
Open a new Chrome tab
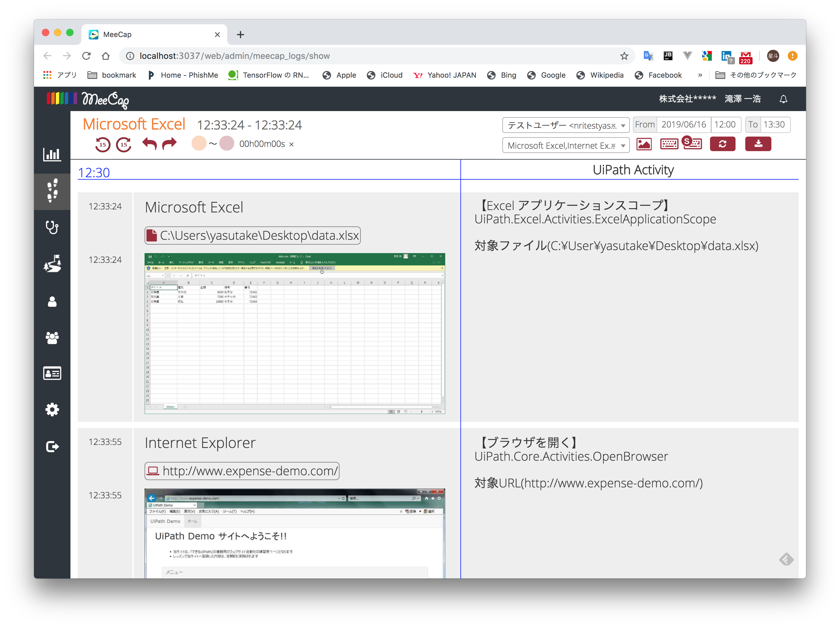(240, 35)
